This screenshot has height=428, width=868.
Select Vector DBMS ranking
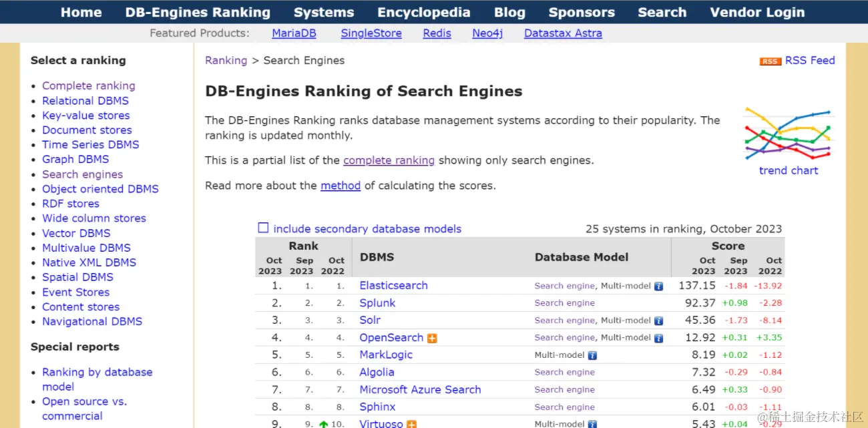tap(76, 233)
